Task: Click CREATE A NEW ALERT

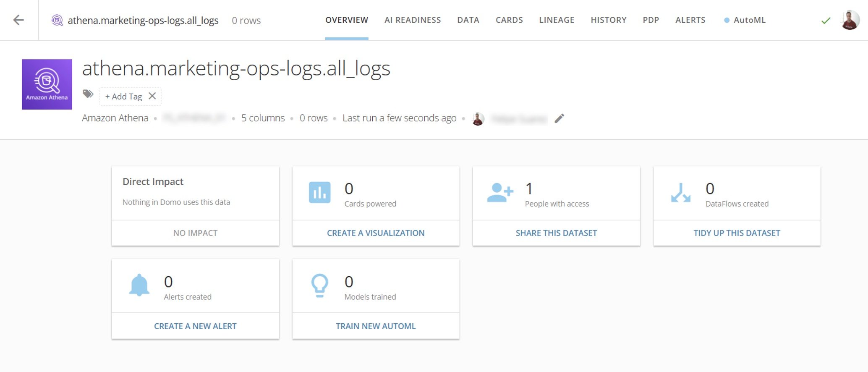Action: [x=195, y=326]
